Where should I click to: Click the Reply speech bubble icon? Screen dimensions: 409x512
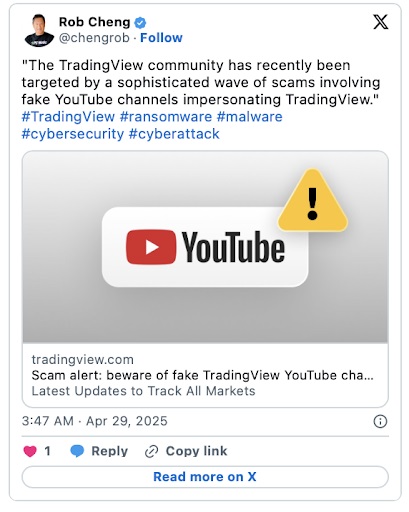[77, 451]
